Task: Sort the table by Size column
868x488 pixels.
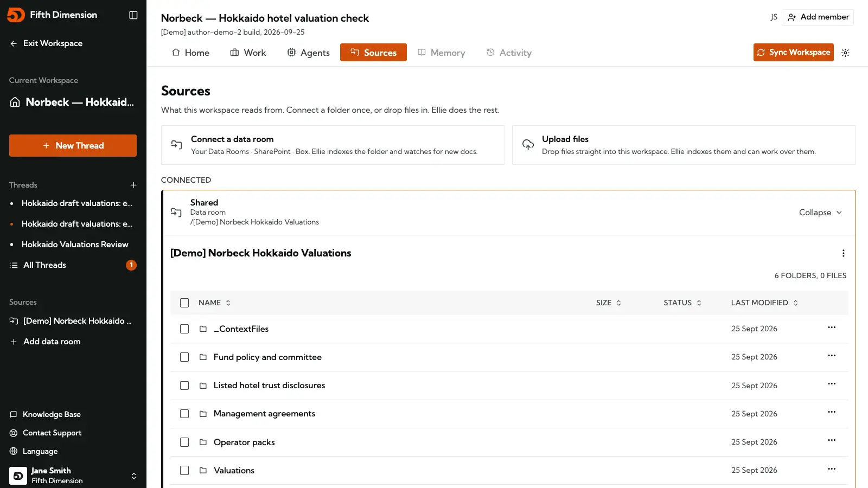Action: 609,303
